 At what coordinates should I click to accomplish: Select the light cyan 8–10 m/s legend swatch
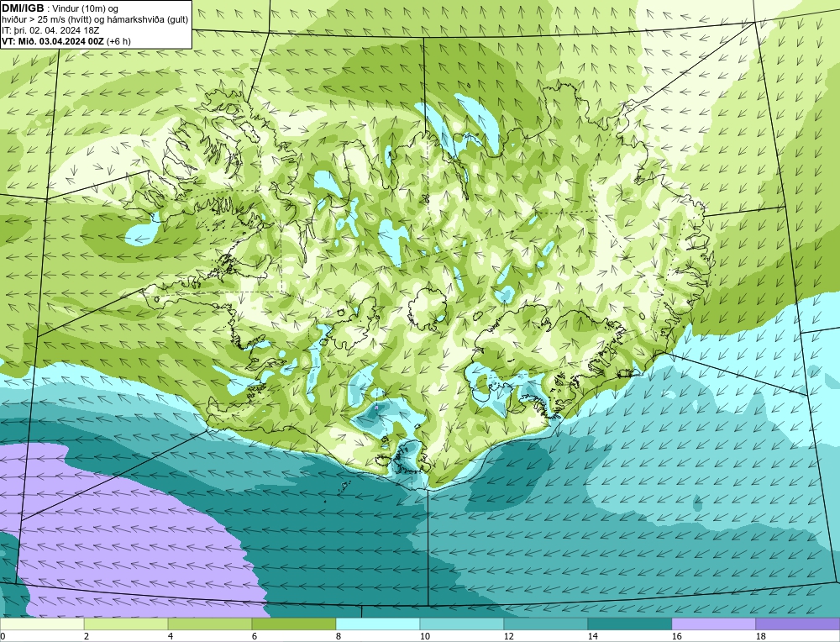(x=378, y=624)
